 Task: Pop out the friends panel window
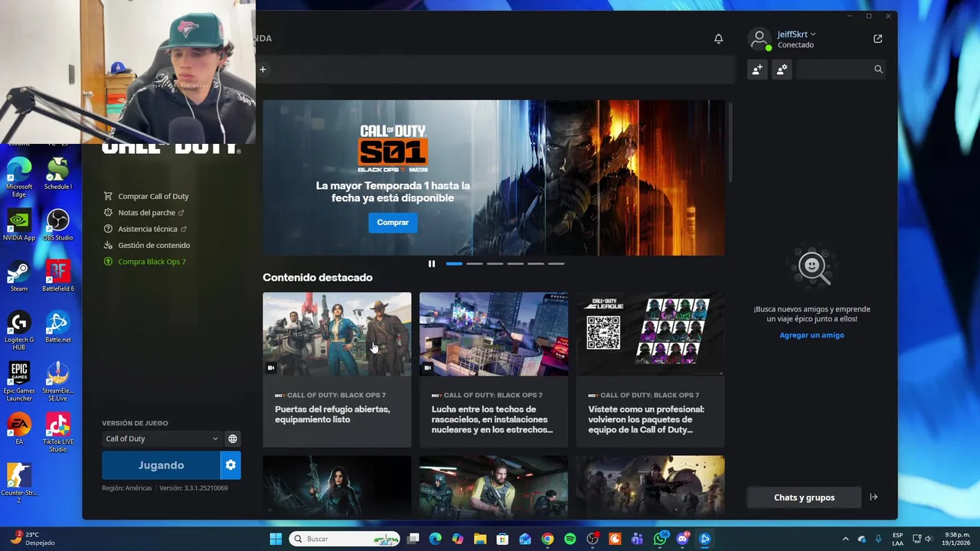[877, 38]
